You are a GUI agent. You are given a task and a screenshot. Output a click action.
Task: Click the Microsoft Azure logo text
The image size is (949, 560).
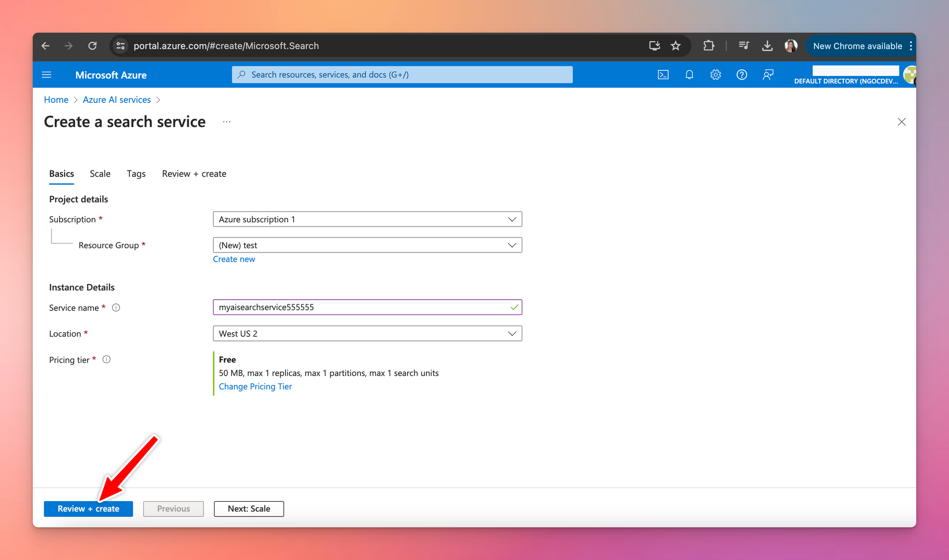pyautogui.click(x=111, y=75)
